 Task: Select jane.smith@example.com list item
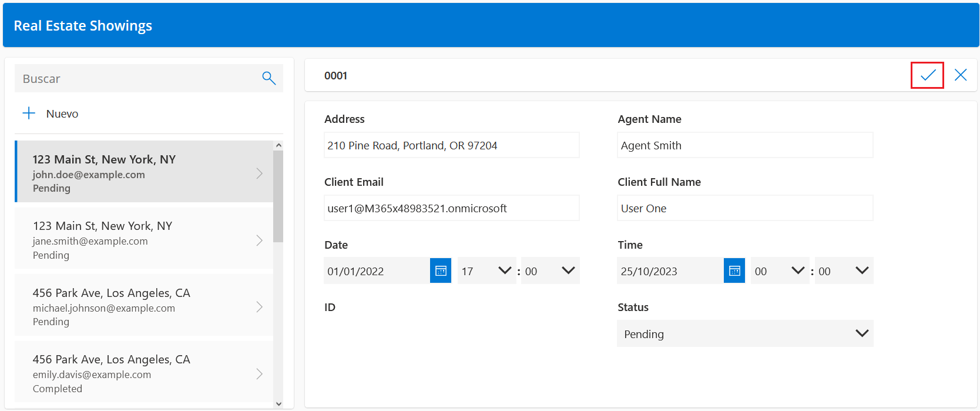tap(144, 239)
